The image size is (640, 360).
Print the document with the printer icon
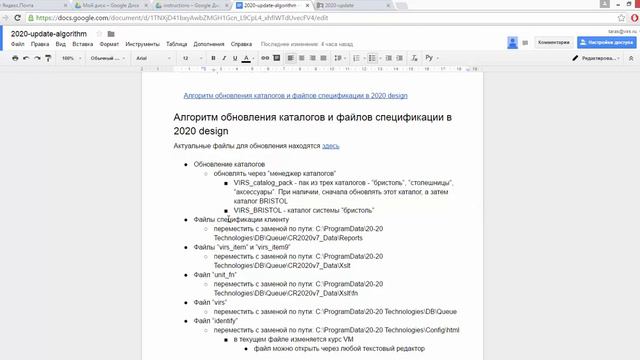(x=15, y=58)
